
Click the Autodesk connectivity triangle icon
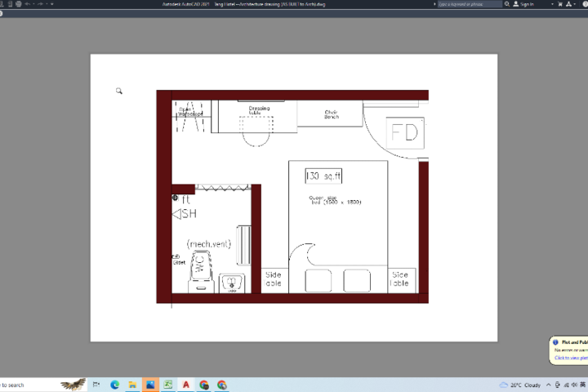pos(569,4)
